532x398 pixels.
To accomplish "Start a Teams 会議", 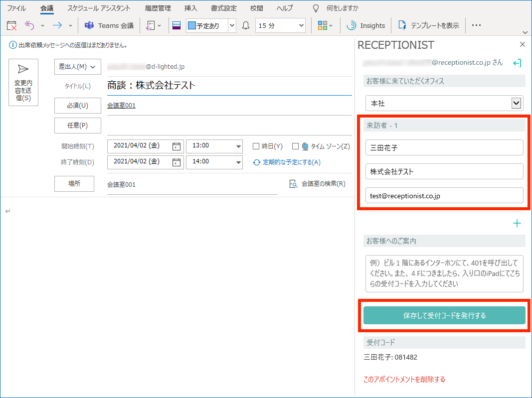I will pyautogui.click(x=109, y=25).
